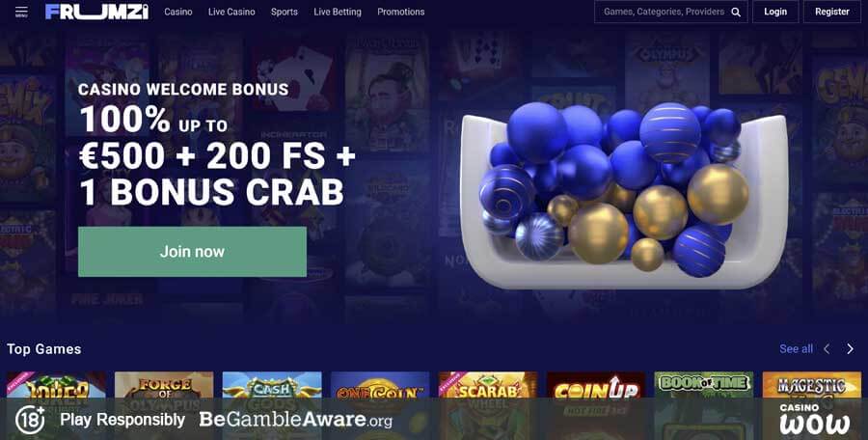The image size is (868, 440).
Task: Click the Register button
Action: [832, 12]
